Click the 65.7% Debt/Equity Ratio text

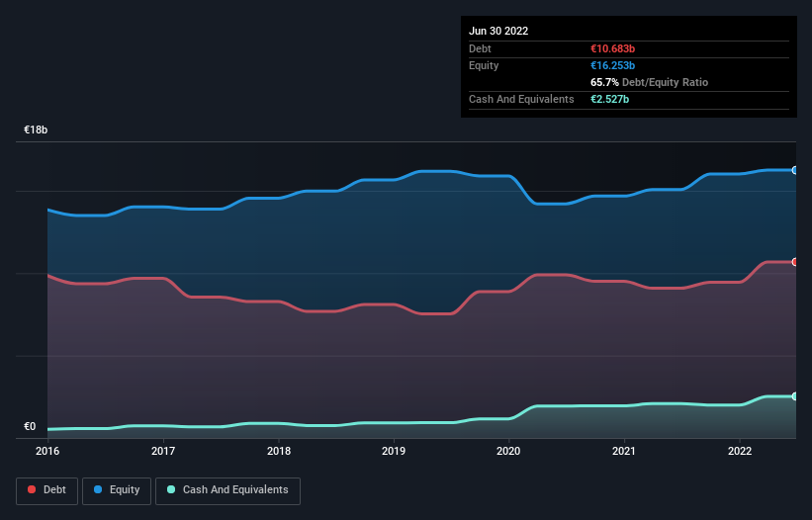click(x=650, y=82)
